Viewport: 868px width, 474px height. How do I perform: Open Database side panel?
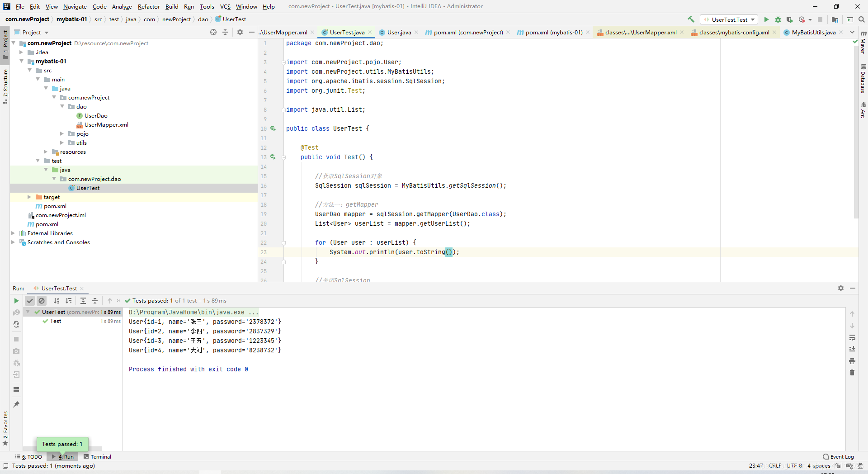[x=863, y=79]
